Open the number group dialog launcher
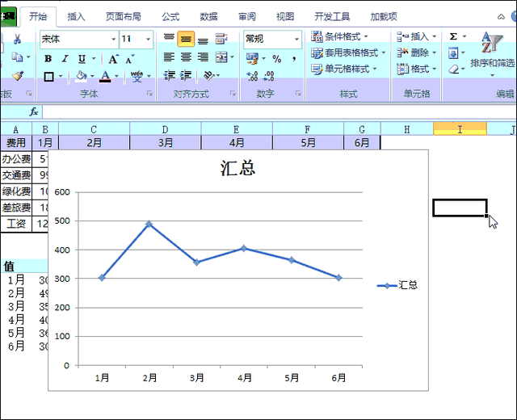This screenshot has width=517, height=420. point(298,94)
